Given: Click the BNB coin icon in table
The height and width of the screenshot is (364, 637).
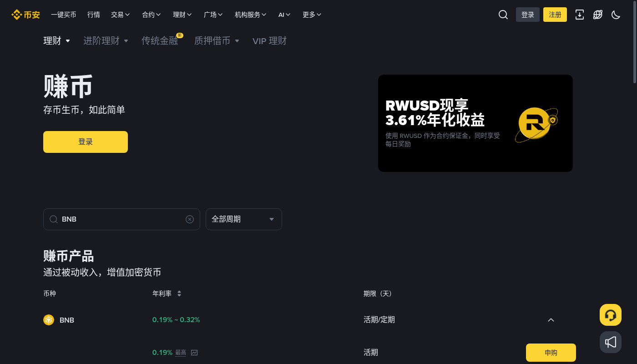Looking at the screenshot, I should pos(49,320).
